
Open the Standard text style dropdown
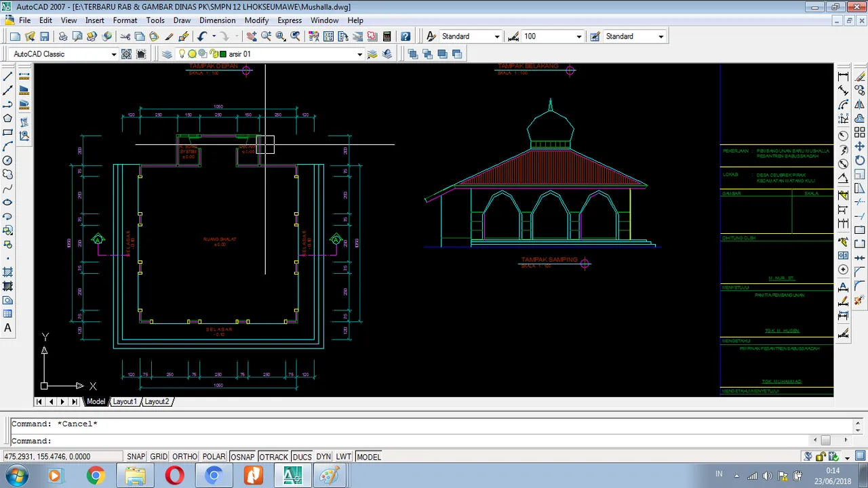pyautogui.click(x=497, y=37)
